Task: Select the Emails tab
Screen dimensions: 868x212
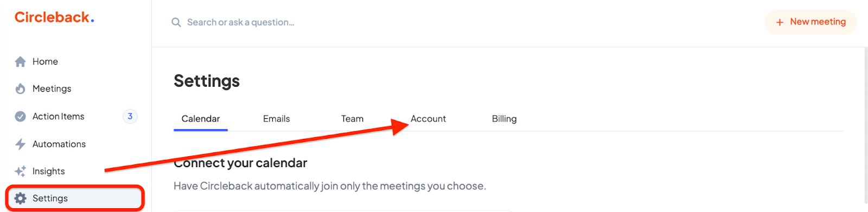Action: 276,119
